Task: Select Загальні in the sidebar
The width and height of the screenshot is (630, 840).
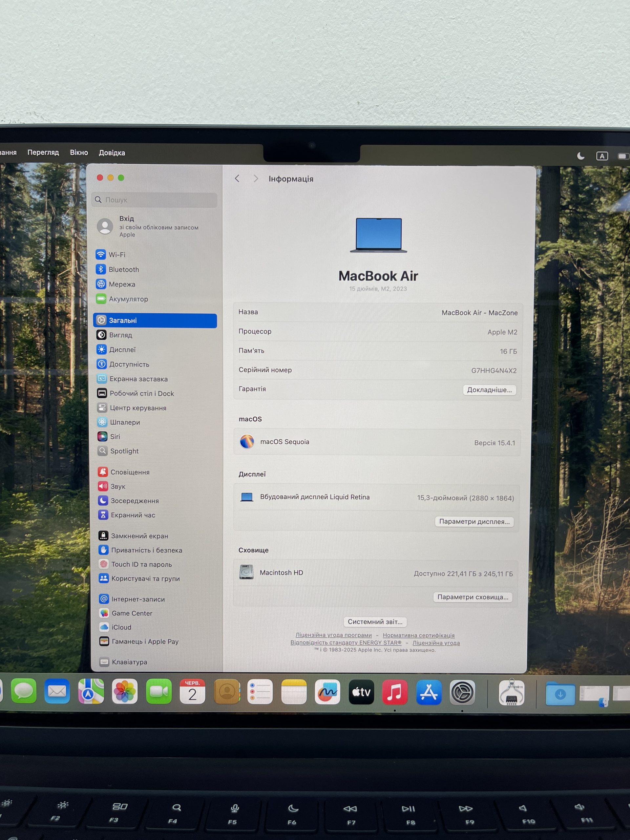Action: [x=155, y=321]
